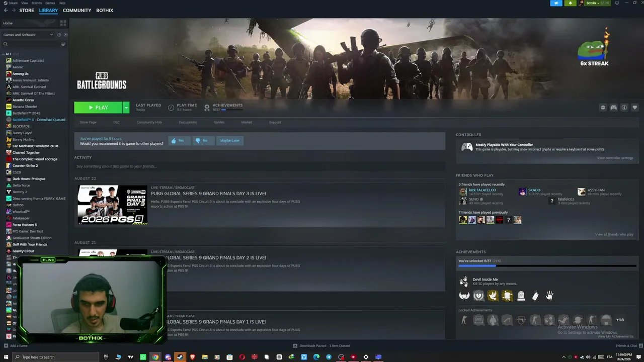This screenshot has height=362, width=644.
Task: Open the Steam announcements megaphone icon
Action: (x=556, y=3)
